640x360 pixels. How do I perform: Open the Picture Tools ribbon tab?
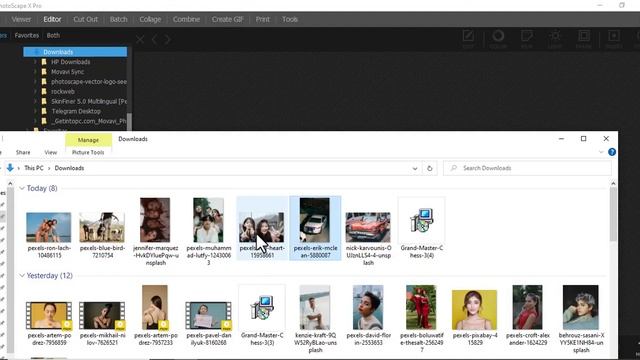pyautogui.click(x=88, y=152)
